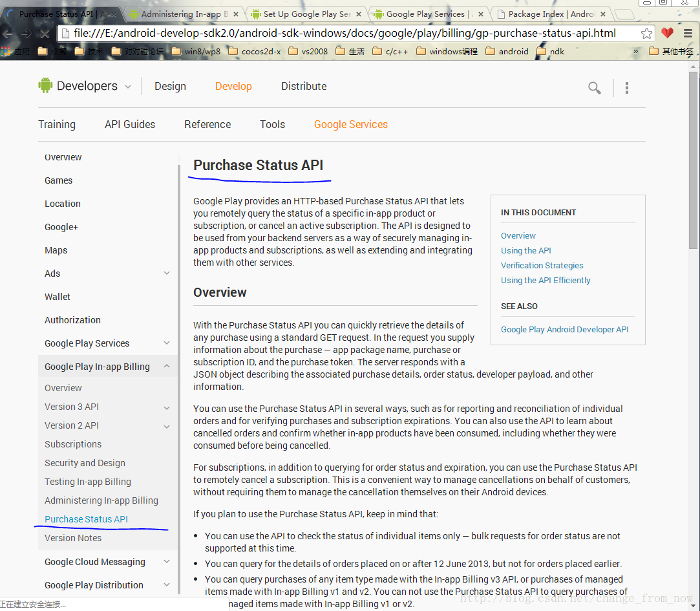700x611 pixels.
Task: Collapse the Google Play In-app Billing section
Action: [x=167, y=366]
